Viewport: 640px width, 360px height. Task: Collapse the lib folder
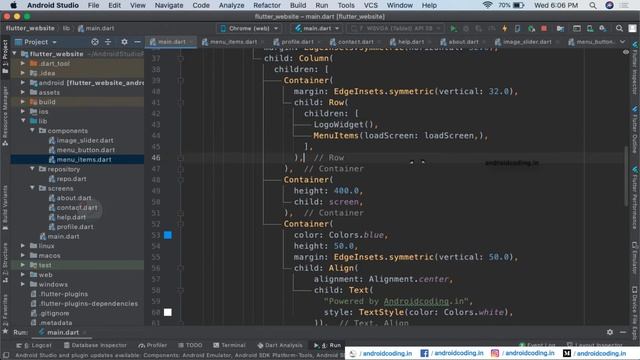coord(23,121)
